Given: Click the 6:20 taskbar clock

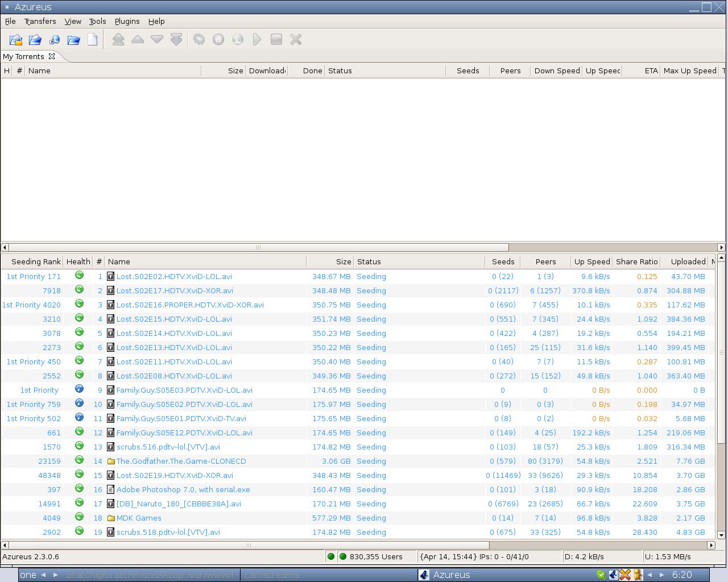Looking at the screenshot, I should [x=682, y=575].
